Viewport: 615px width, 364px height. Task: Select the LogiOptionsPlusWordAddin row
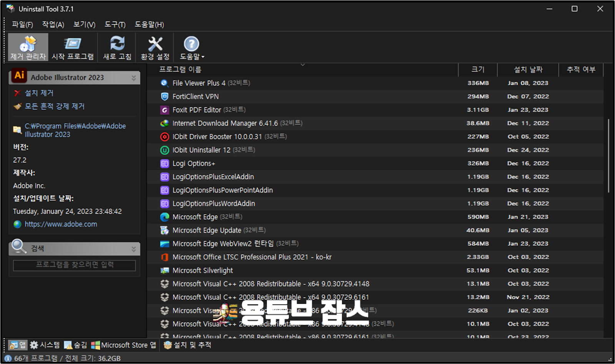[x=375, y=204]
